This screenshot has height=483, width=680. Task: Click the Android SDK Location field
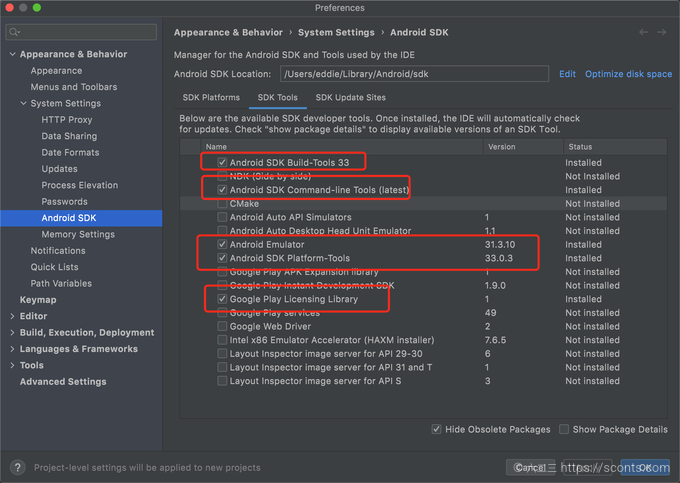[x=414, y=74]
